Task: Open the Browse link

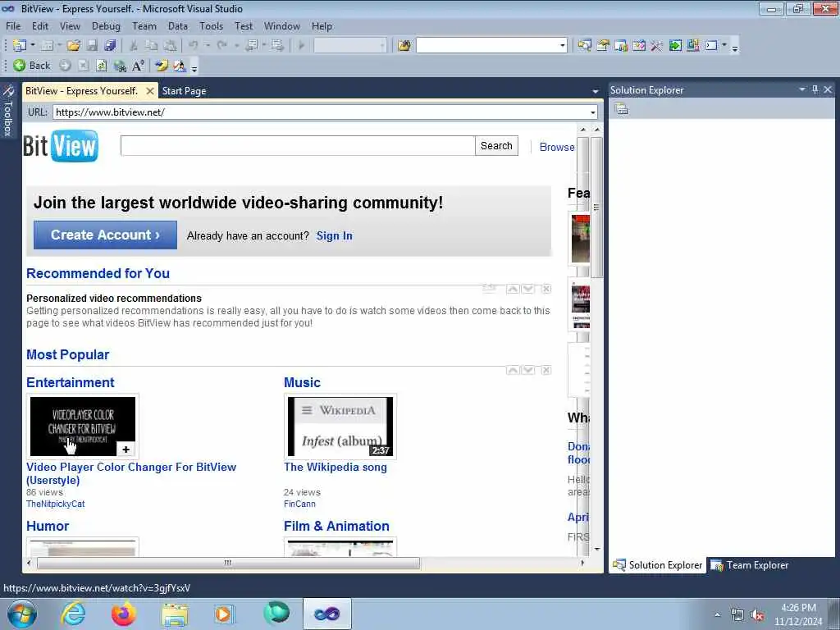Action: pos(557,148)
